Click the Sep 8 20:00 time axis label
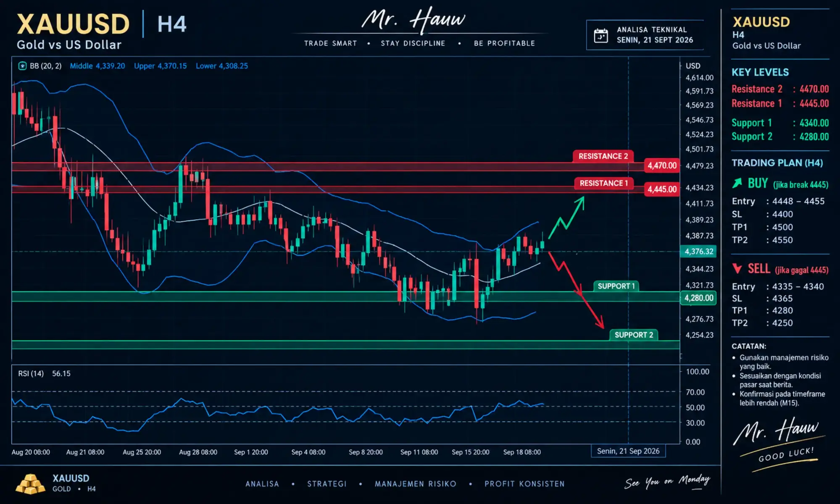 (x=366, y=452)
